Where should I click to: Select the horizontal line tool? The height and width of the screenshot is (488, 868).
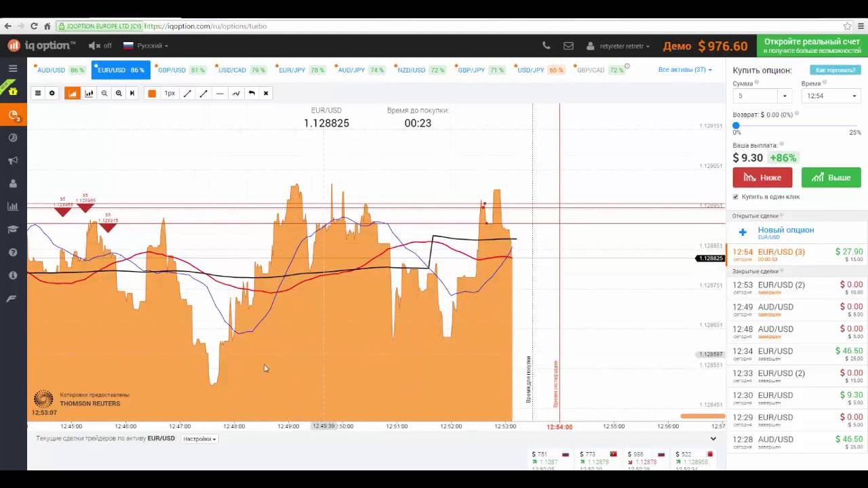(220, 94)
